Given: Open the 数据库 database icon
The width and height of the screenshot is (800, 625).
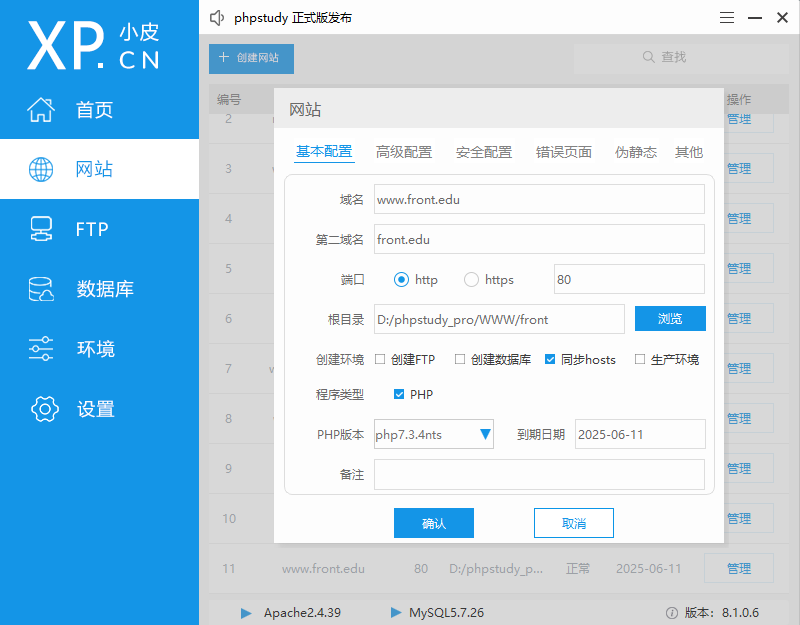Looking at the screenshot, I should (41, 289).
